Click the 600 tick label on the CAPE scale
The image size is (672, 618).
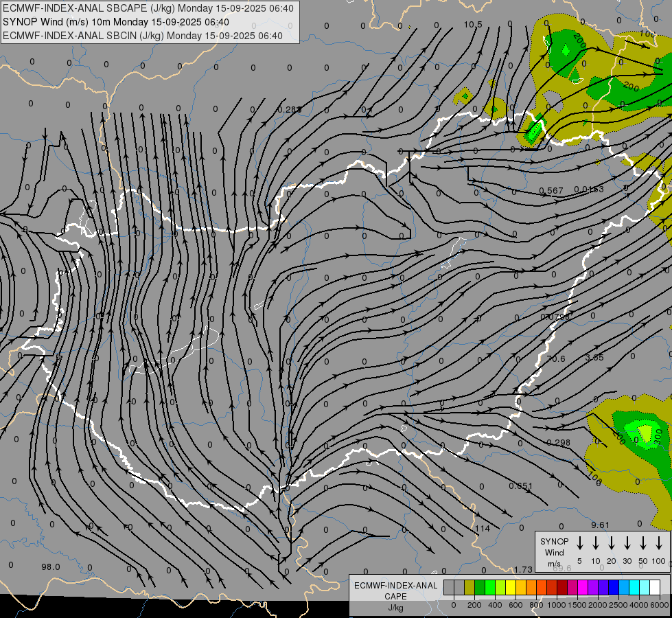point(515,605)
